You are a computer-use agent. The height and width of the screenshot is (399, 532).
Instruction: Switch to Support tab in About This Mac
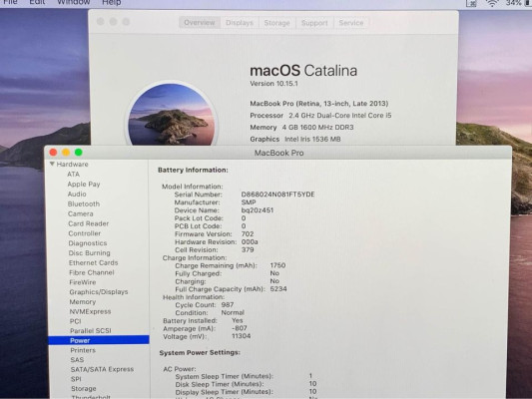(x=314, y=23)
